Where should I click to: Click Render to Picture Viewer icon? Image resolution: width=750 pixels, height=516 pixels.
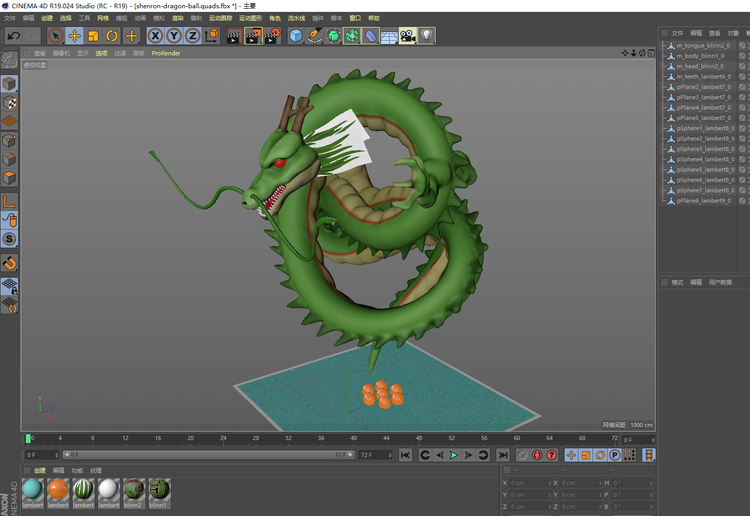click(x=253, y=36)
